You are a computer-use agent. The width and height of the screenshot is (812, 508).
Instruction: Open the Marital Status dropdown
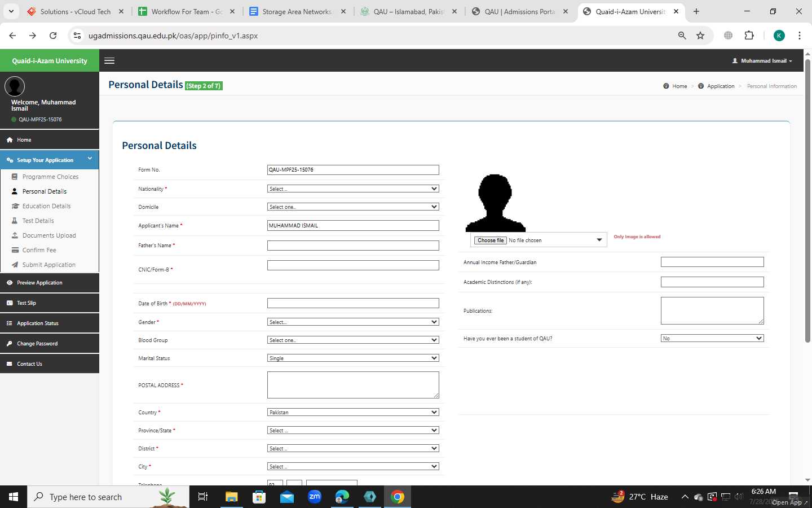tap(353, 358)
